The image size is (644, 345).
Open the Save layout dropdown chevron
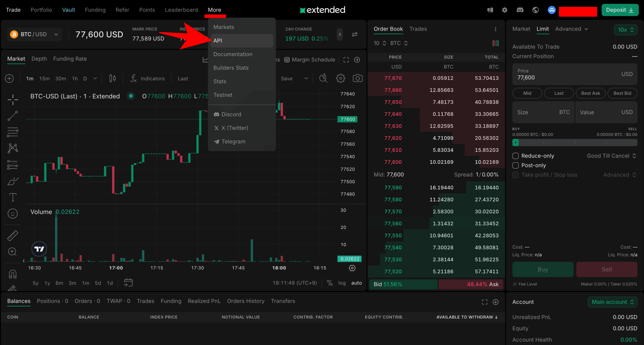(x=306, y=78)
